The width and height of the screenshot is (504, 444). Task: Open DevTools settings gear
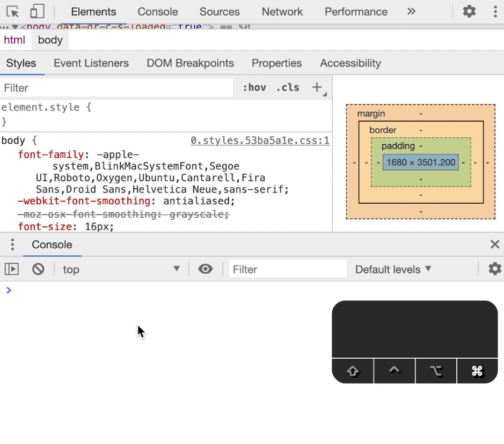coord(469,12)
